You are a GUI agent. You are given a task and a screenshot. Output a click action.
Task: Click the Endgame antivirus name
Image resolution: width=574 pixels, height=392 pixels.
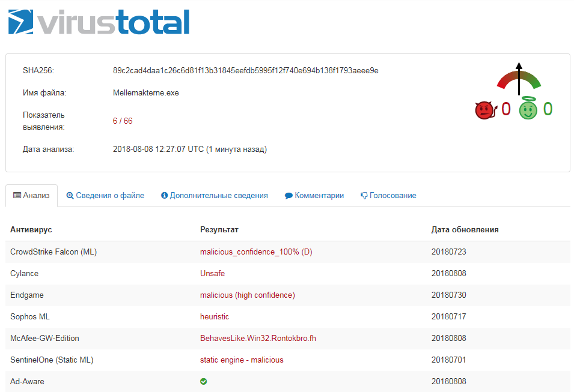click(x=26, y=295)
